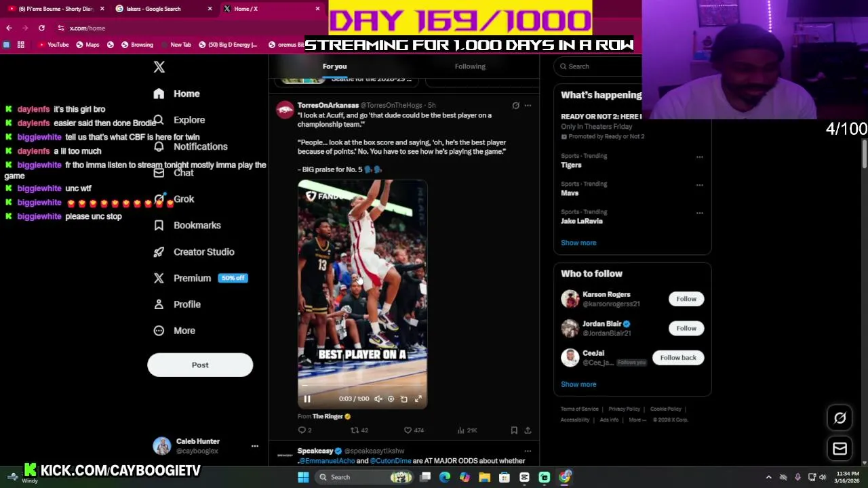Click the video progress bar
This screenshot has height=488, width=868.
(x=362, y=386)
